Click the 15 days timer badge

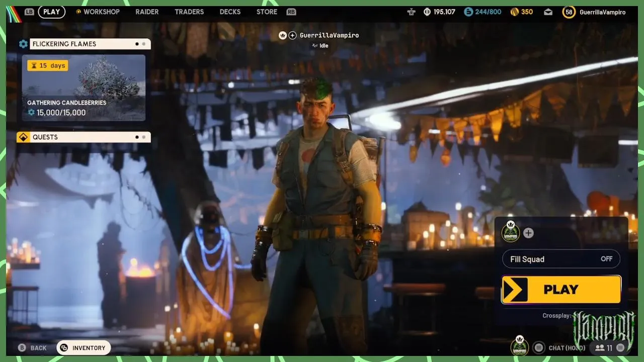(x=47, y=65)
